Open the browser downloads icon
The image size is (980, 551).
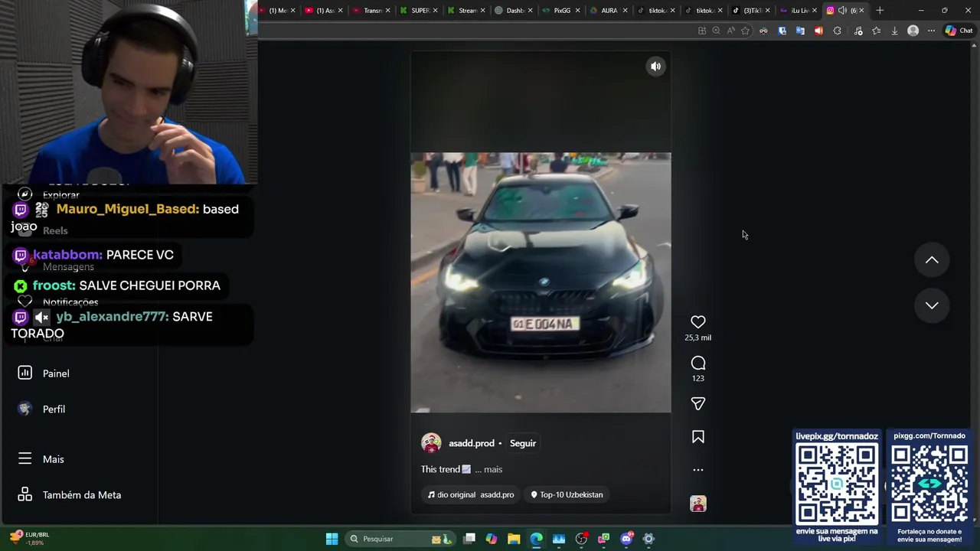[894, 31]
